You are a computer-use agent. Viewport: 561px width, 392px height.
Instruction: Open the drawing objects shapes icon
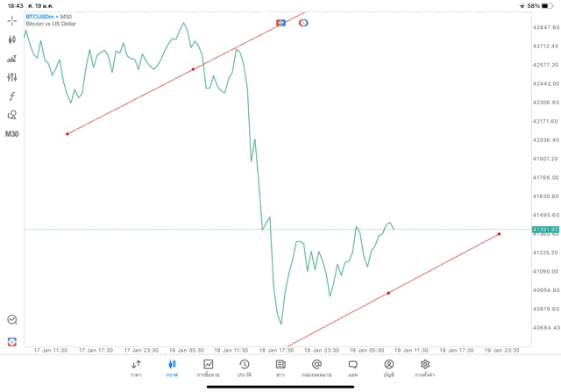point(12,115)
